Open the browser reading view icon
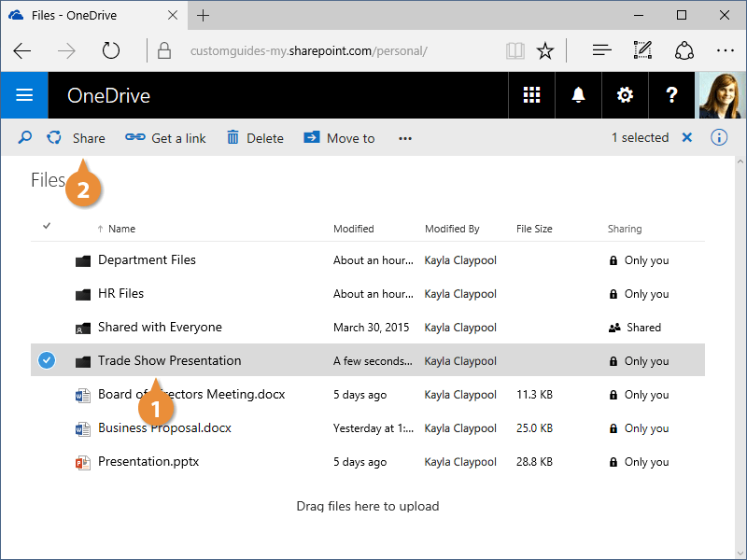747x560 pixels. tap(514, 50)
